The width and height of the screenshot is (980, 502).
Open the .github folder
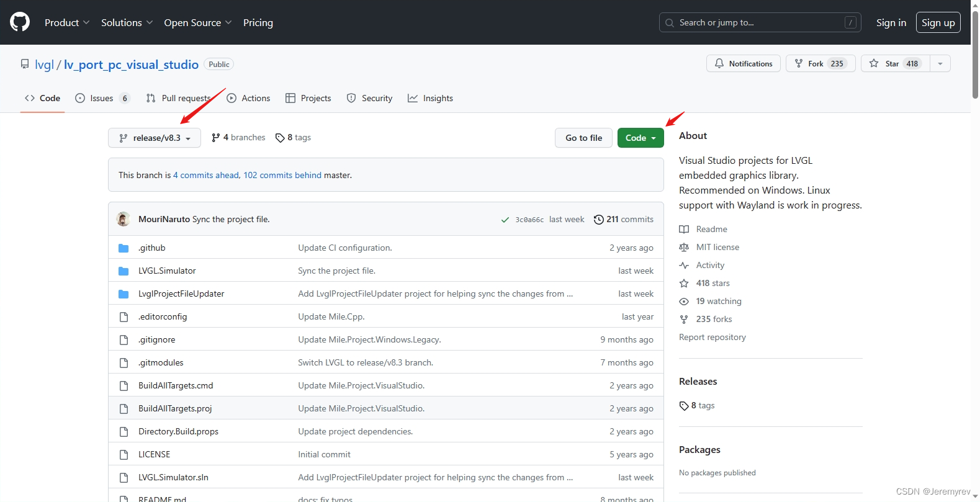click(152, 248)
